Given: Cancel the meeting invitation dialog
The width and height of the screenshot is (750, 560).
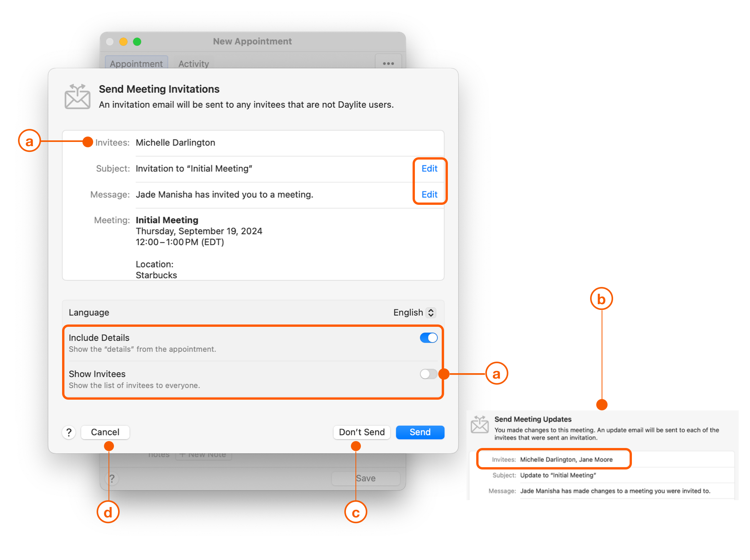Looking at the screenshot, I should coord(105,432).
